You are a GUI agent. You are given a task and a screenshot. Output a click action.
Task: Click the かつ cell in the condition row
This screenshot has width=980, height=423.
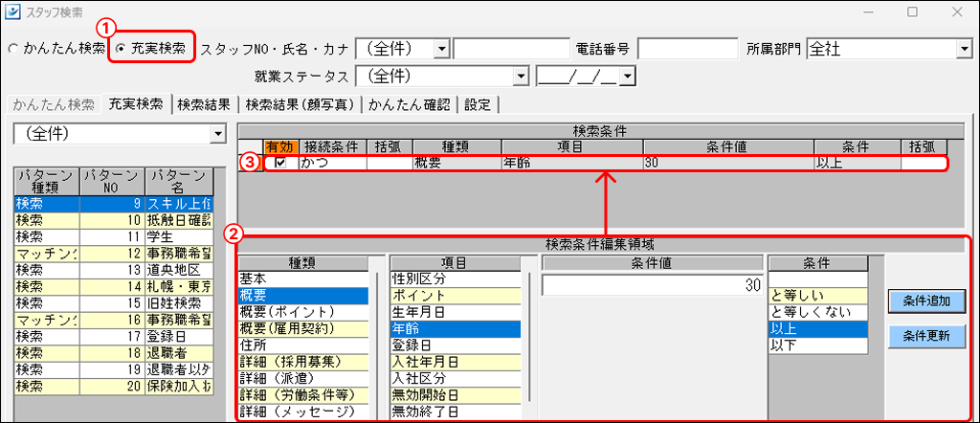[x=332, y=163]
